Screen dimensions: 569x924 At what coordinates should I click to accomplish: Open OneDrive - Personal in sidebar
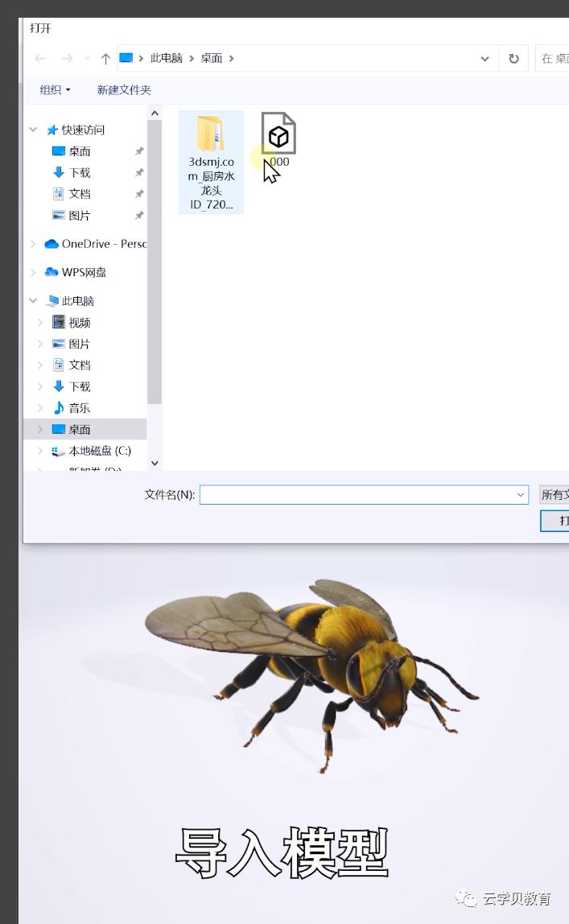(95, 244)
